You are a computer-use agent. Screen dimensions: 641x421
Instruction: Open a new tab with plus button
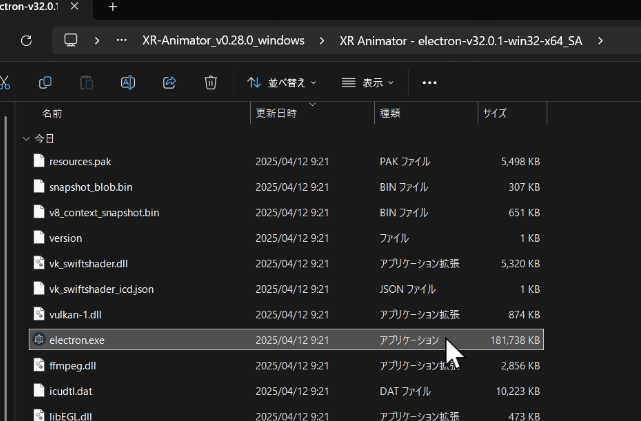[113, 7]
